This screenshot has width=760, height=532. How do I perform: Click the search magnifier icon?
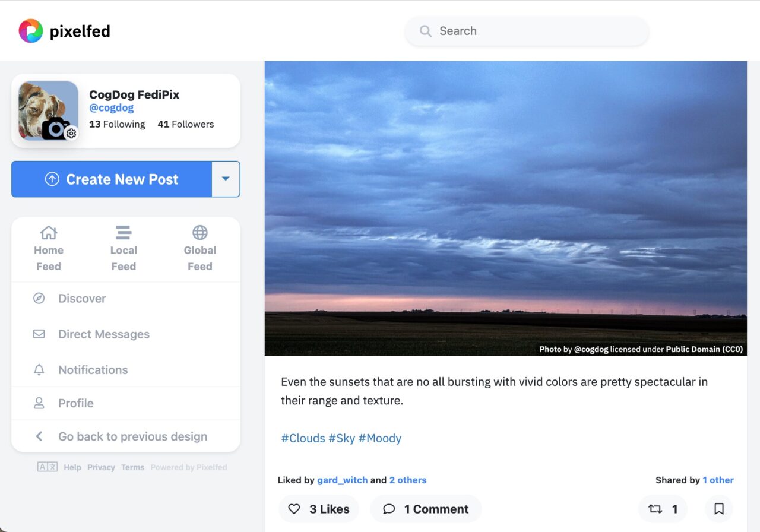click(425, 31)
